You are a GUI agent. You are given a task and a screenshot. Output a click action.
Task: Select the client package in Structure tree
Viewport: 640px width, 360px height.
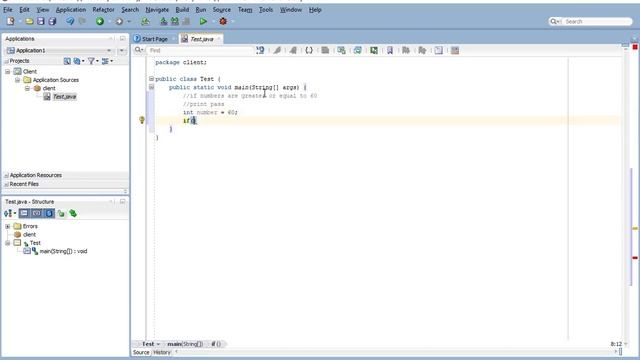(x=29, y=235)
